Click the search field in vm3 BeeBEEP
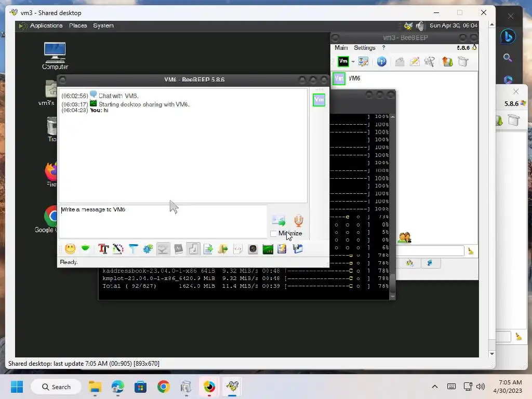 click(430, 251)
